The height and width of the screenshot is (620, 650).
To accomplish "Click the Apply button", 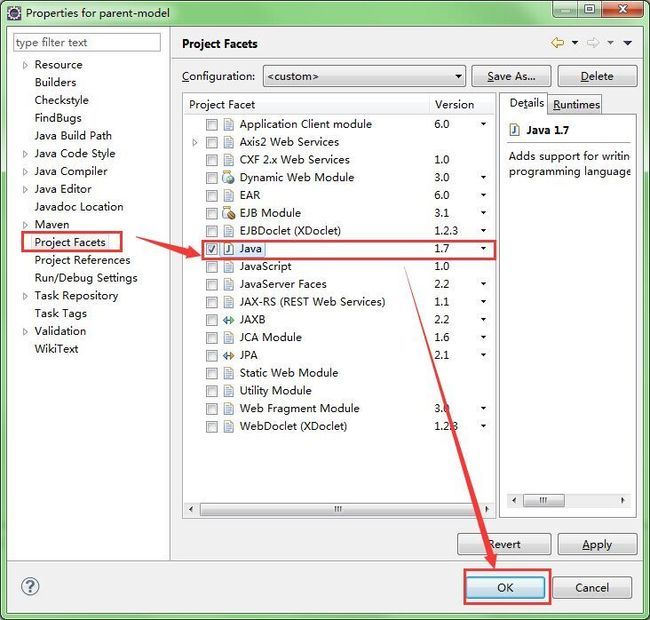I will click(597, 544).
